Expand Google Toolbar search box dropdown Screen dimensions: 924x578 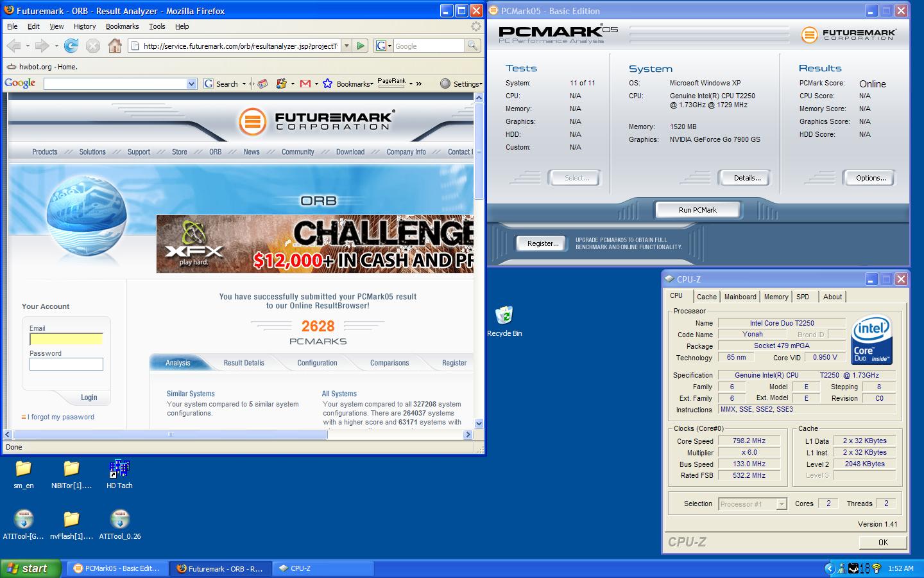[191, 83]
